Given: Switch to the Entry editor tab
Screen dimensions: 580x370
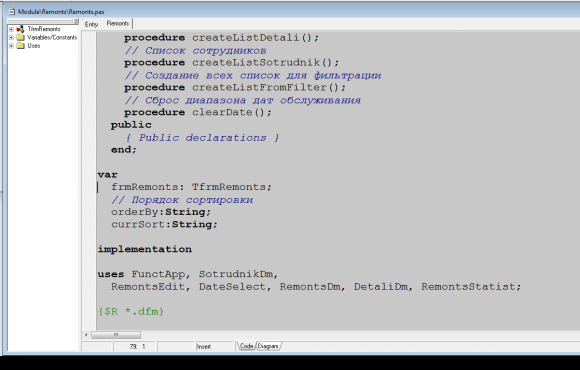Looking at the screenshot, I should pyautogui.click(x=91, y=24).
